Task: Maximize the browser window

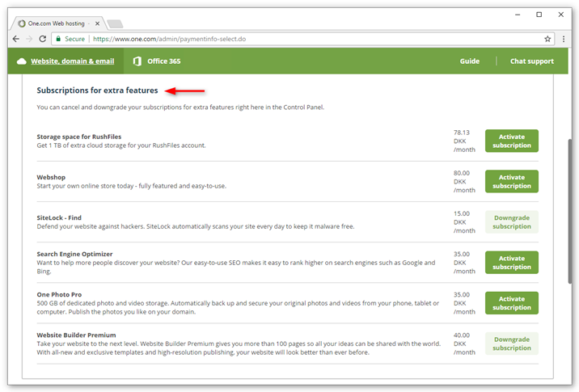Action: pos(539,15)
